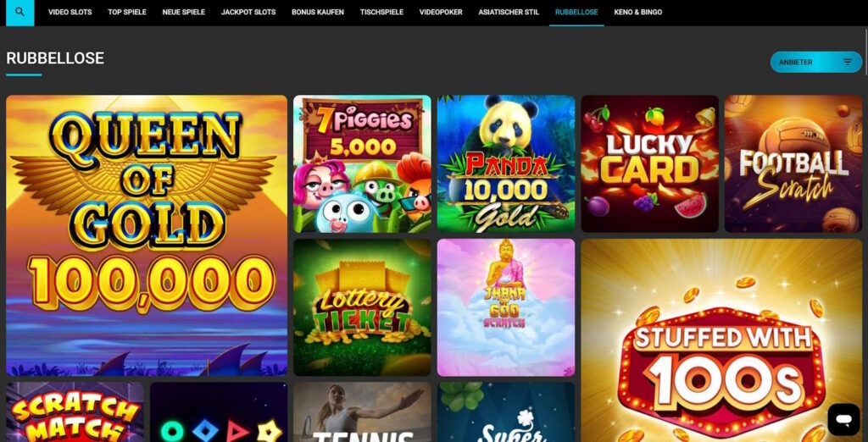Select the Jhana of God Scratch tile
868x442 pixels.
pyautogui.click(x=506, y=307)
